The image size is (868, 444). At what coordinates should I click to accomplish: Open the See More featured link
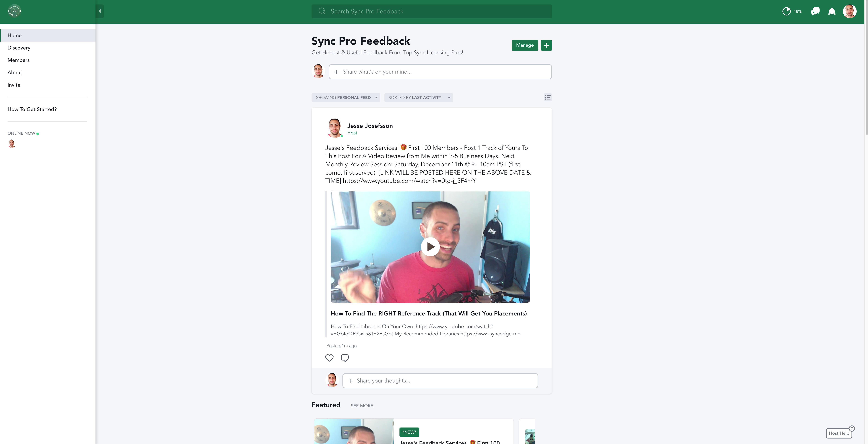tap(362, 406)
